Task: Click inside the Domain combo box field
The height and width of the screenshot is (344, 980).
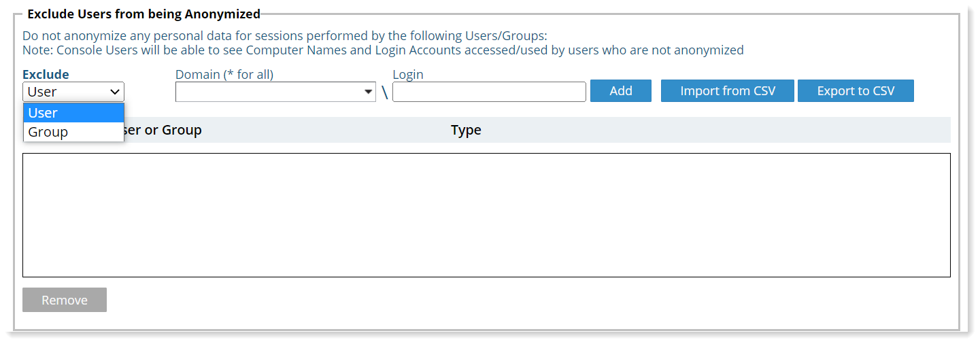Action: (x=269, y=92)
